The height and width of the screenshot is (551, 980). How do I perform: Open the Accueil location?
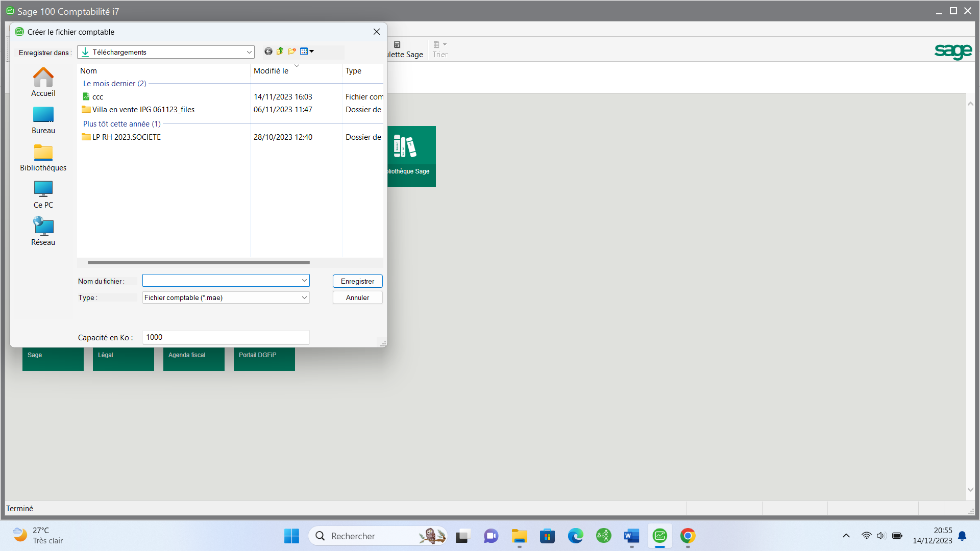coord(43,83)
